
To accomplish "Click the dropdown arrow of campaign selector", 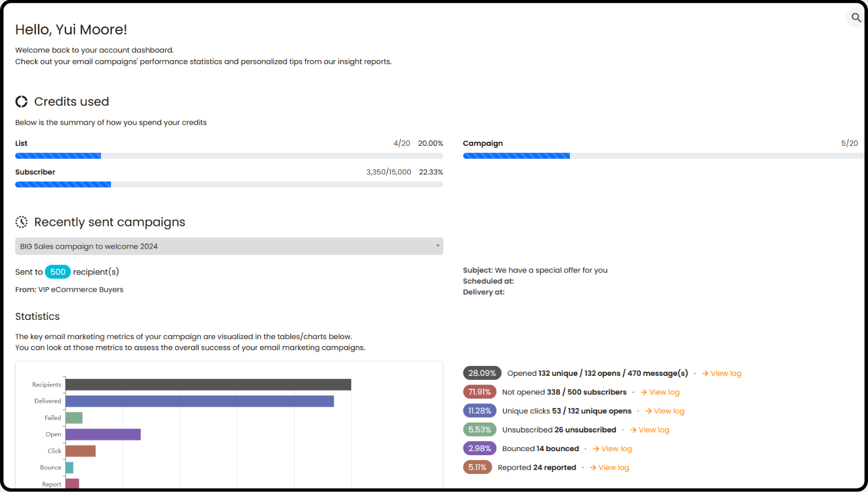I will (437, 246).
